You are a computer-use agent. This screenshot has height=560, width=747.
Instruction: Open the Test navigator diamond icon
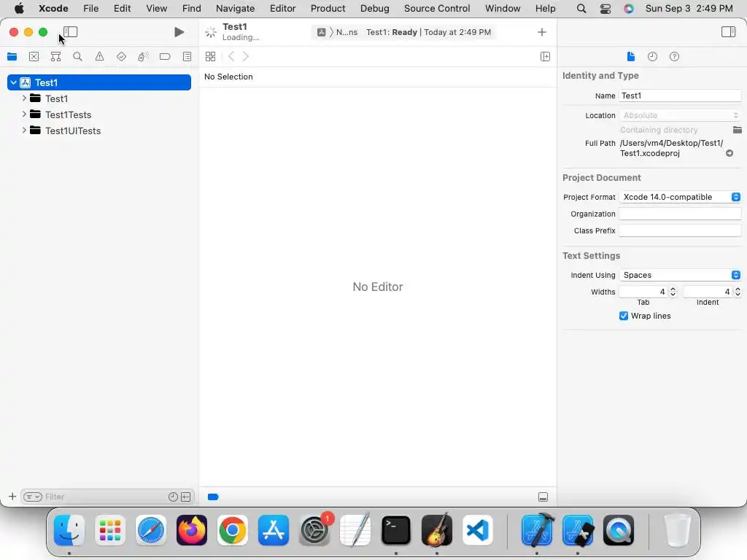[122, 57]
